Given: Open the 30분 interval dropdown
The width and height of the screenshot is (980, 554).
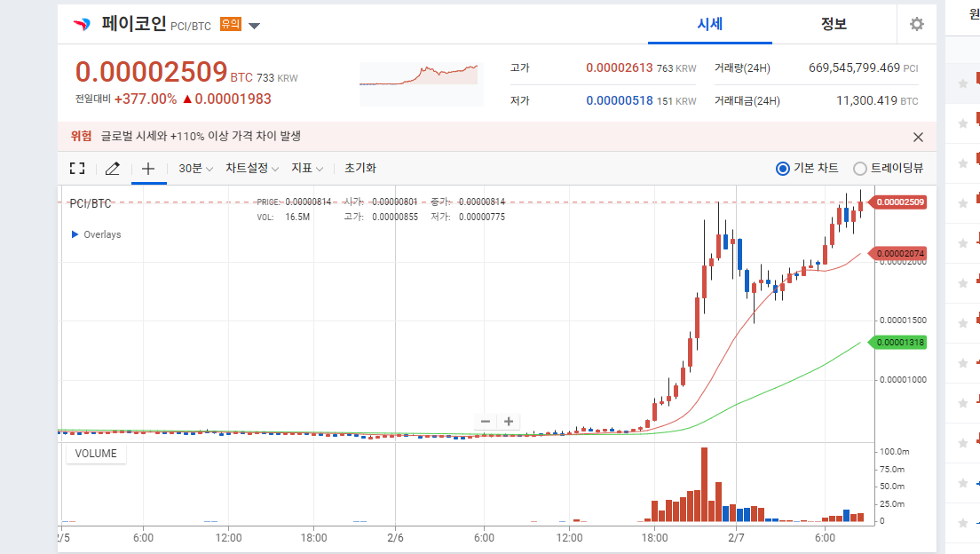Looking at the screenshot, I should [195, 168].
